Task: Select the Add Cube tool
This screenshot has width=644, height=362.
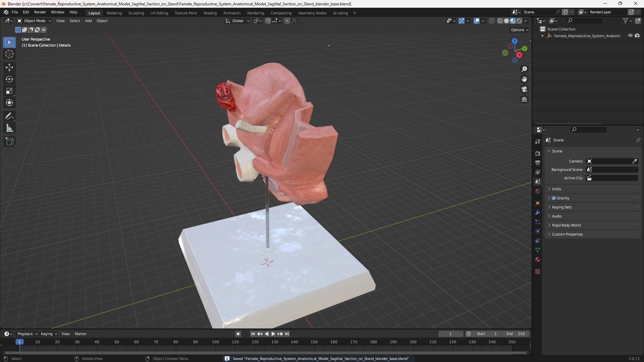Action: 9,141
